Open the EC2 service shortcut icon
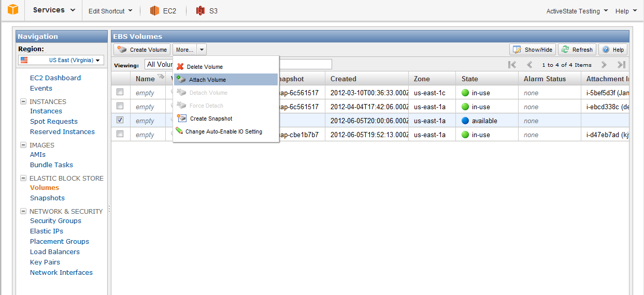Viewport: 644px width, 295px height. point(154,10)
